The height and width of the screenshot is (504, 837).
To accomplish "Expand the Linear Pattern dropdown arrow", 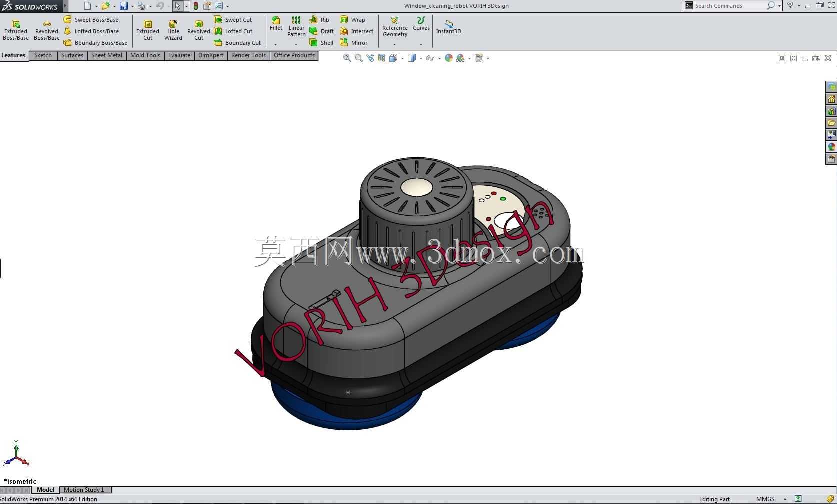I will coord(296,44).
